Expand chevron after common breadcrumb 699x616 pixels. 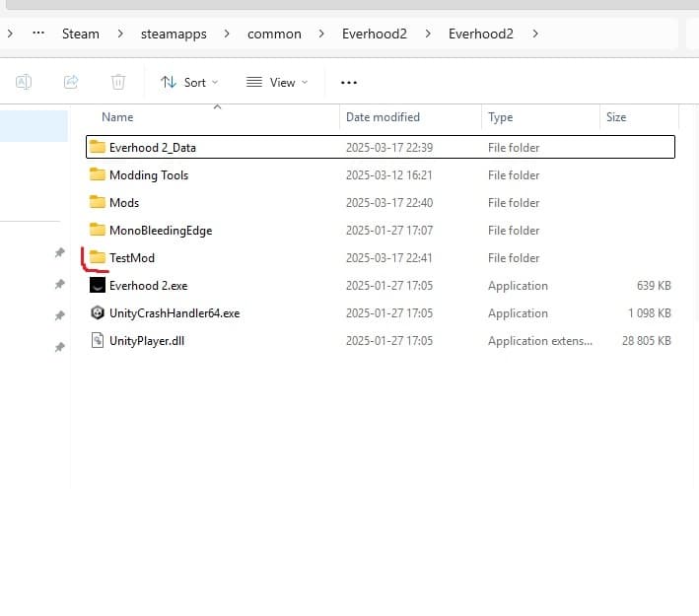321,34
